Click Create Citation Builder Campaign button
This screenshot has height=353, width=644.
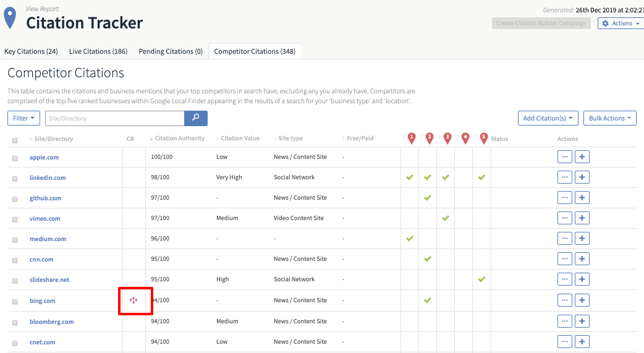click(541, 23)
